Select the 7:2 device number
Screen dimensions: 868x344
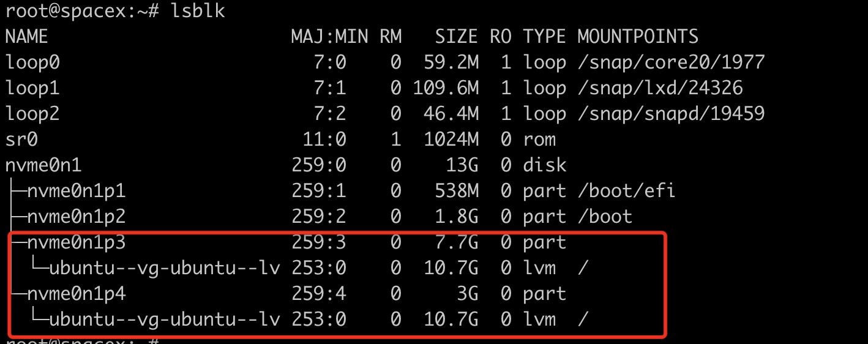pos(330,114)
